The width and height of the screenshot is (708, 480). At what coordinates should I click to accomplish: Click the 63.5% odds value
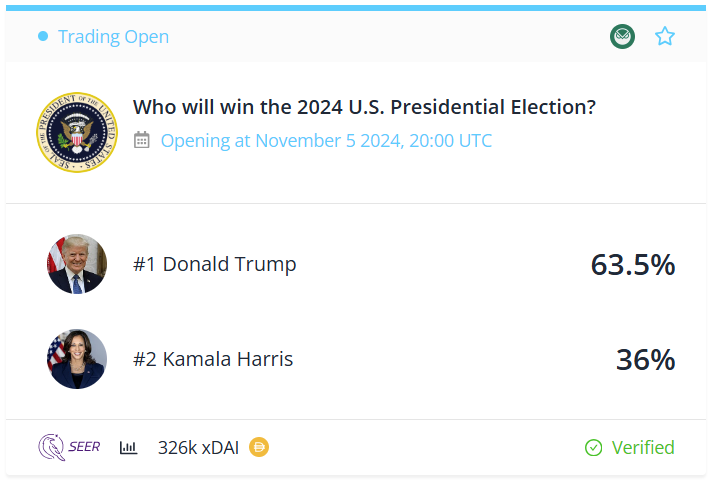click(x=633, y=265)
